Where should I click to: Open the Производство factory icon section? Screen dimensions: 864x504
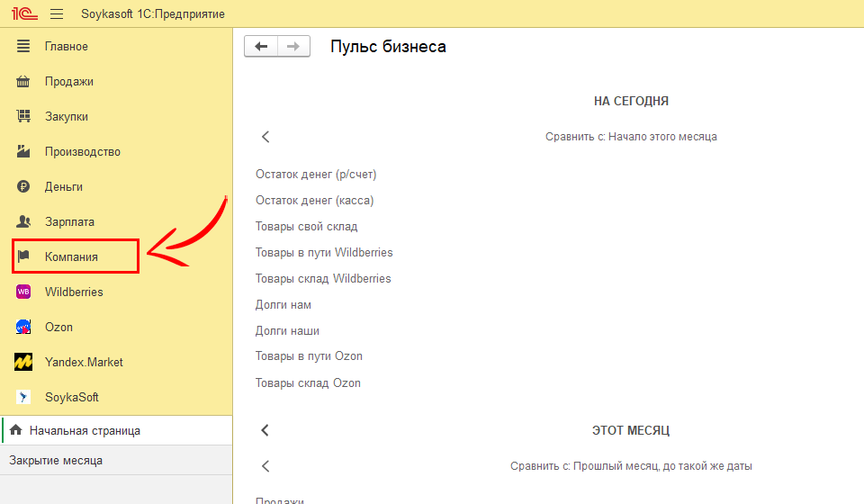pos(24,152)
